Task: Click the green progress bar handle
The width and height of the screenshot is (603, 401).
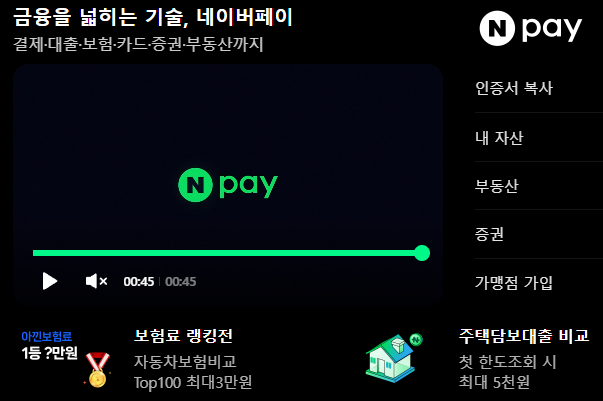Action: (x=422, y=253)
